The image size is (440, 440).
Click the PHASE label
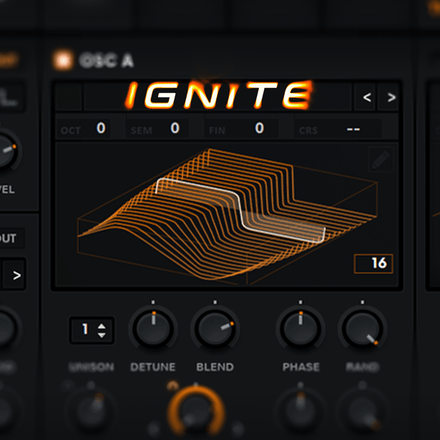pyautogui.click(x=301, y=367)
